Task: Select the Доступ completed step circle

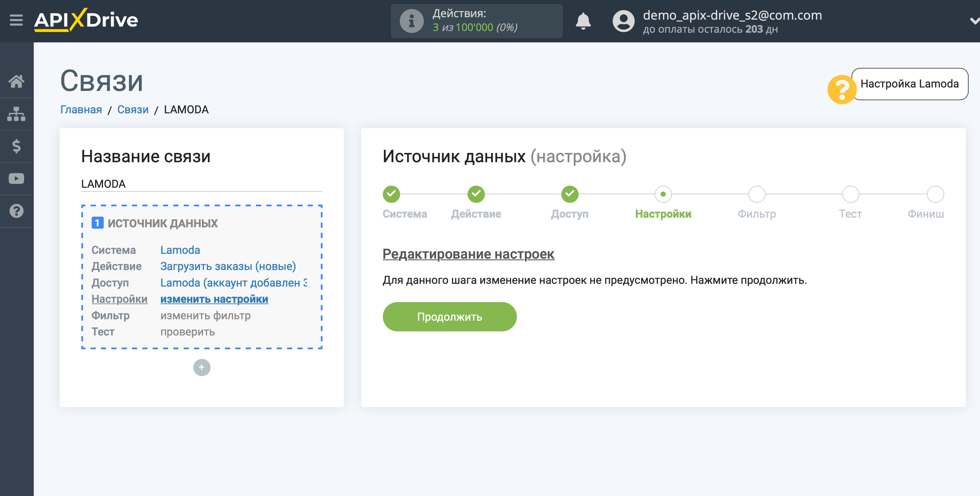Action: (570, 194)
